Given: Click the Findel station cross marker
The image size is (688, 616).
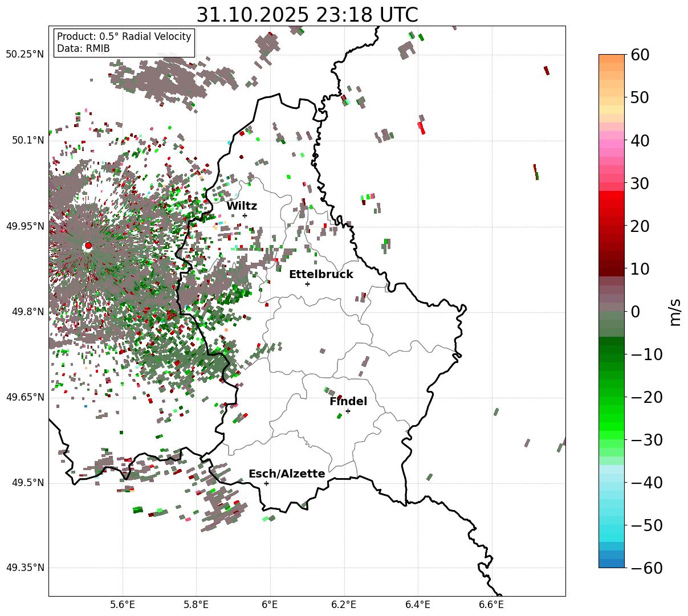Looking at the screenshot, I should pos(348,411).
